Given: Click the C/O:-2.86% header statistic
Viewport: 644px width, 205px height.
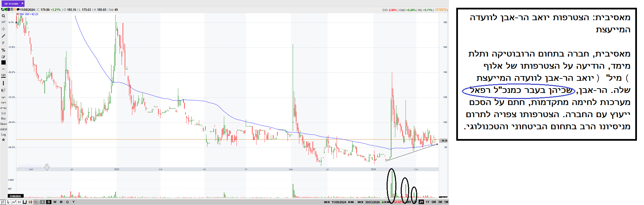Looking at the screenshot, I should [390, 10].
